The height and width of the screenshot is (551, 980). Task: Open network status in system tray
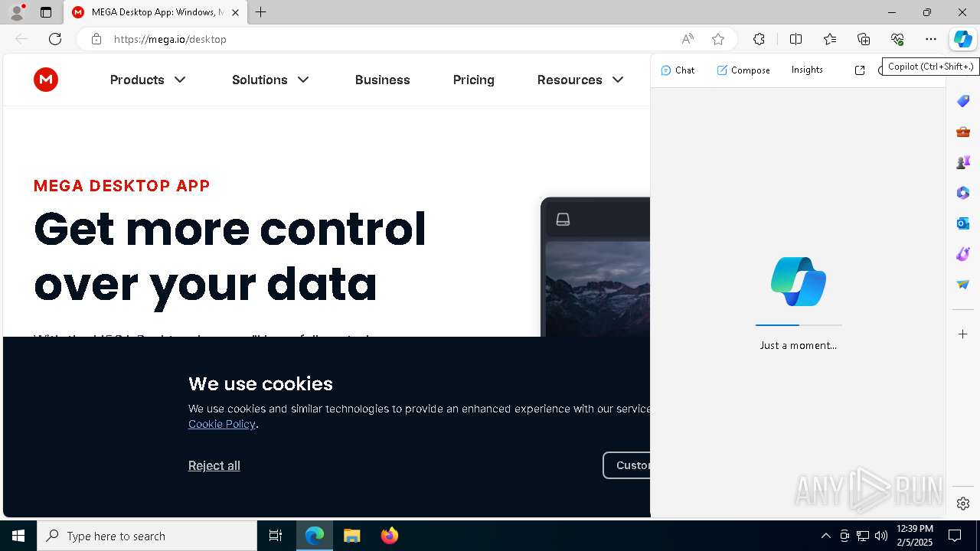pos(863,536)
